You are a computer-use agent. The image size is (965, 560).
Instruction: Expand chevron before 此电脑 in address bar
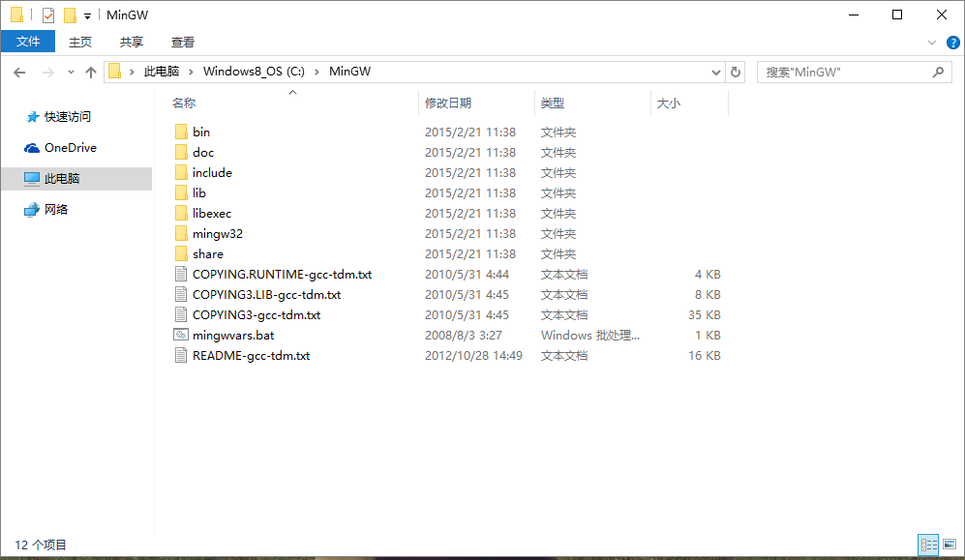click(x=132, y=72)
